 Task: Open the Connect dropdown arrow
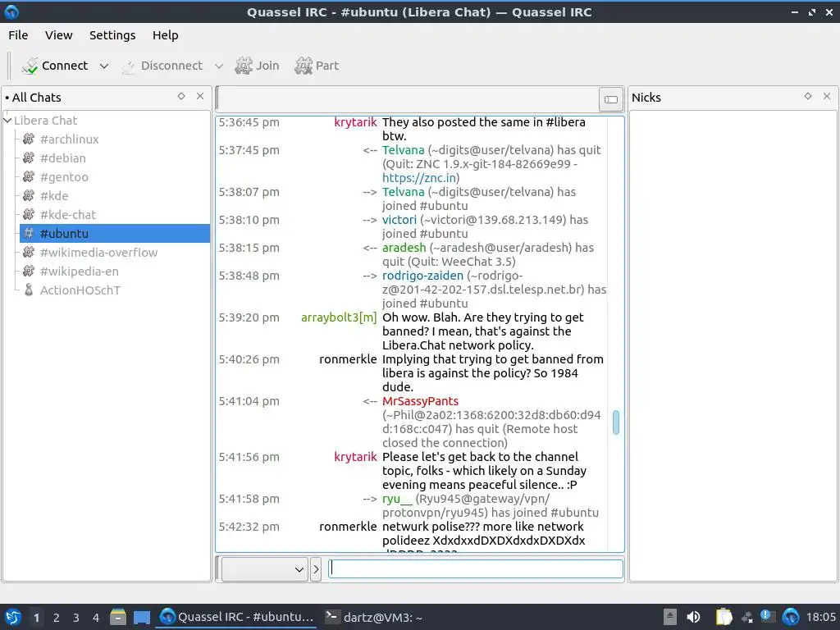pyautogui.click(x=104, y=66)
